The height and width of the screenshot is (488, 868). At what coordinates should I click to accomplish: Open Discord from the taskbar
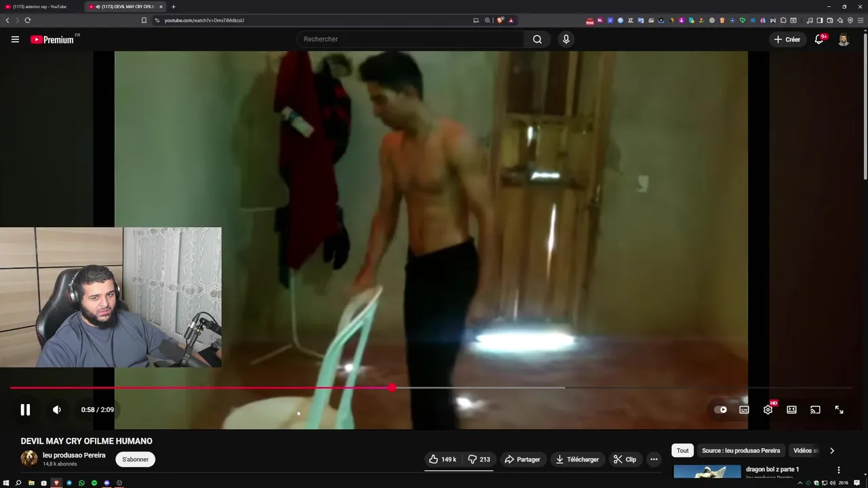106,483
